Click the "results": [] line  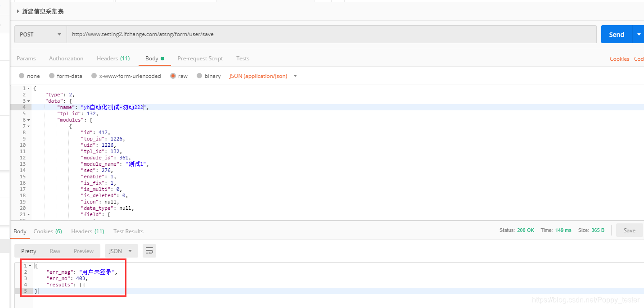pyautogui.click(x=66, y=285)
